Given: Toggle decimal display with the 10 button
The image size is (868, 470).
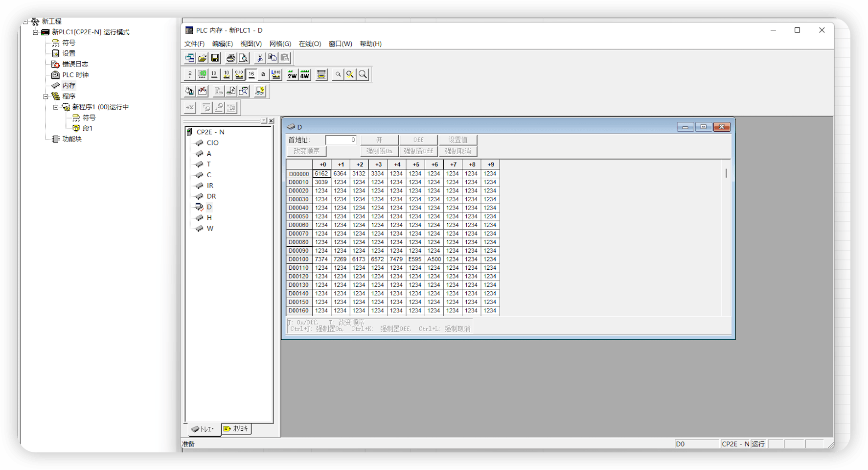Looking at the screenshot, I should (213, 74).
